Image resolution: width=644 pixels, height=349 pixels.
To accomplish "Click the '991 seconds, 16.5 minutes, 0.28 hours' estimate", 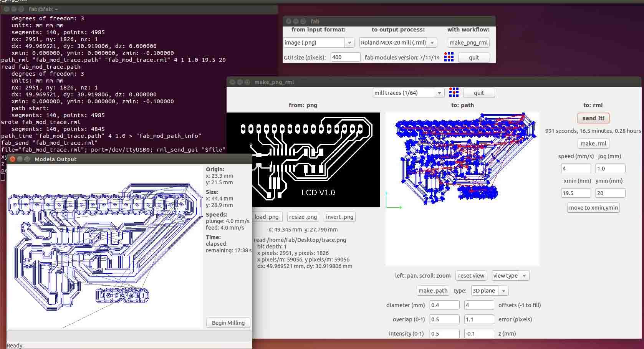I will 593,131.
